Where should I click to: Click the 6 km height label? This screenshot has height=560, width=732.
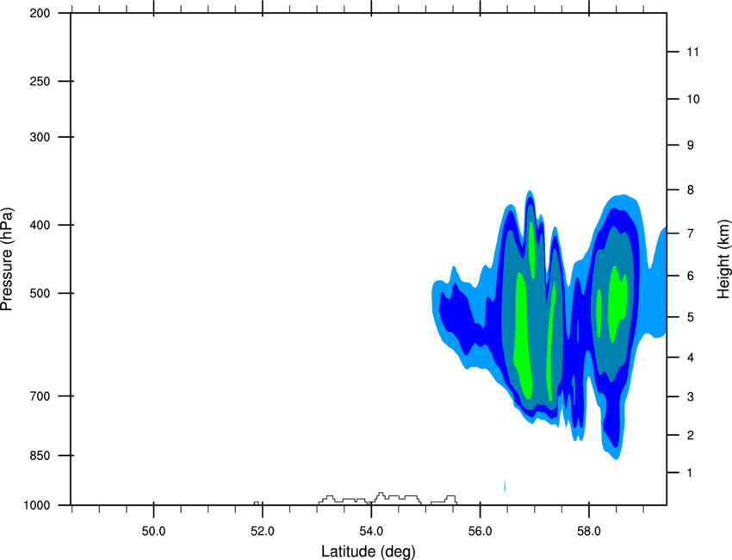(691, 276)
